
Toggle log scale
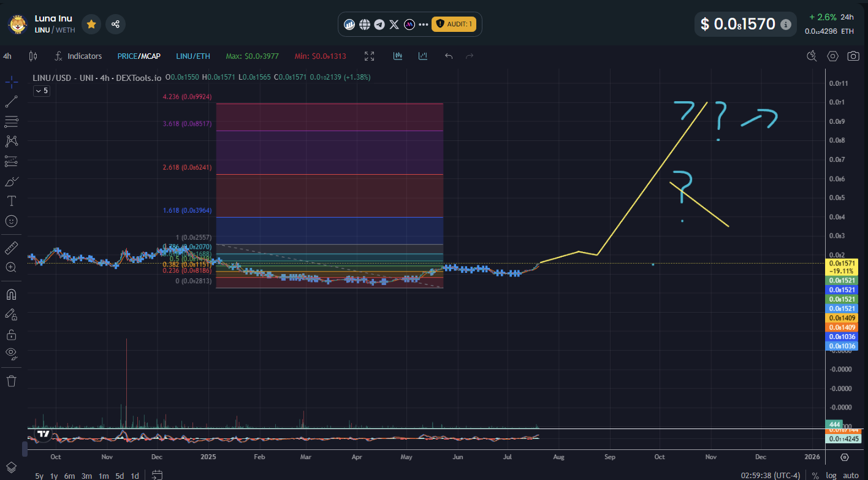[831, 476]
